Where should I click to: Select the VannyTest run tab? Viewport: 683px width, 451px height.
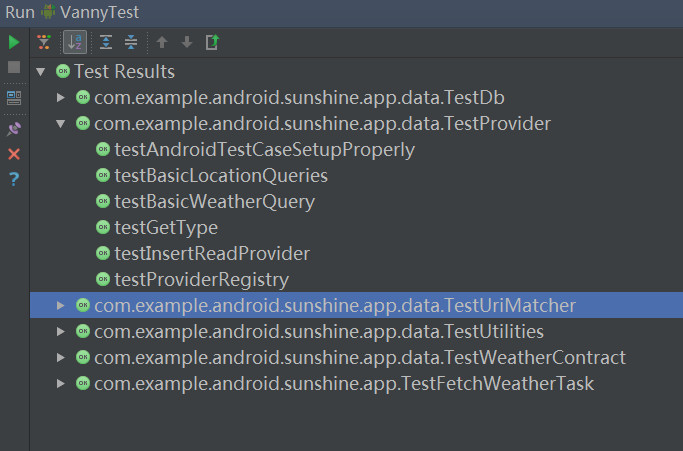90,12
